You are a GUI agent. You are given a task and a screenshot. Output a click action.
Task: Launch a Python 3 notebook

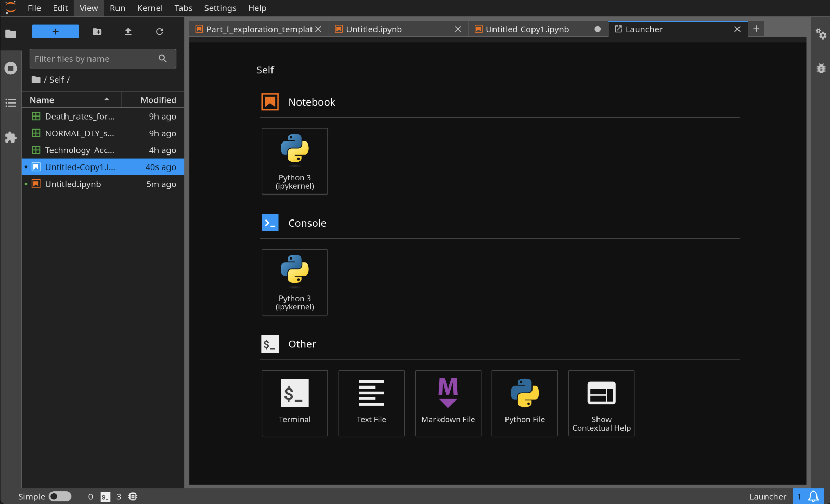pos(294,161)
